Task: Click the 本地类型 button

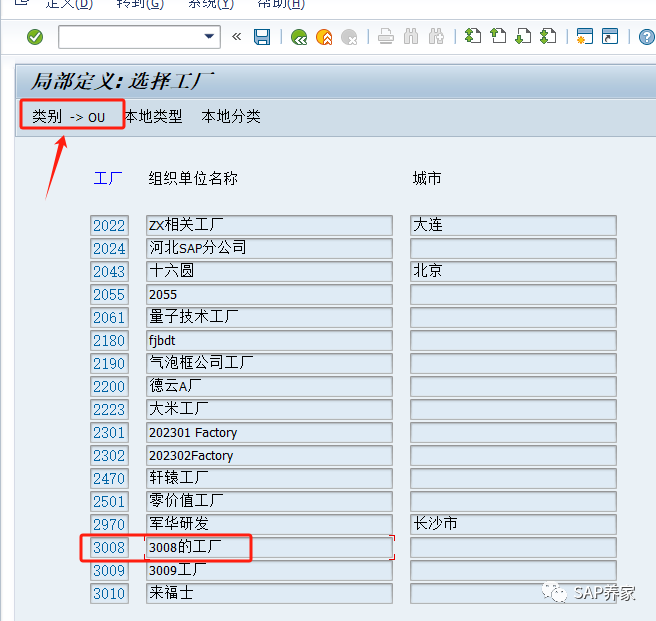Action: click(154, 116)
